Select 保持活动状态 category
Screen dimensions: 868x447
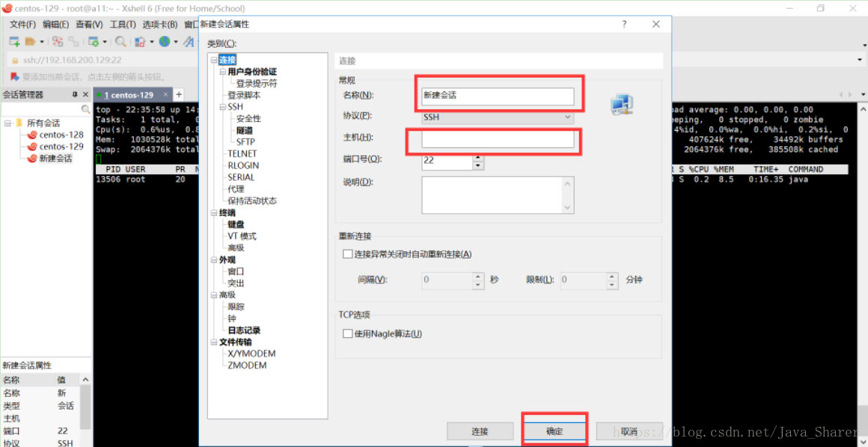point(252,201)
